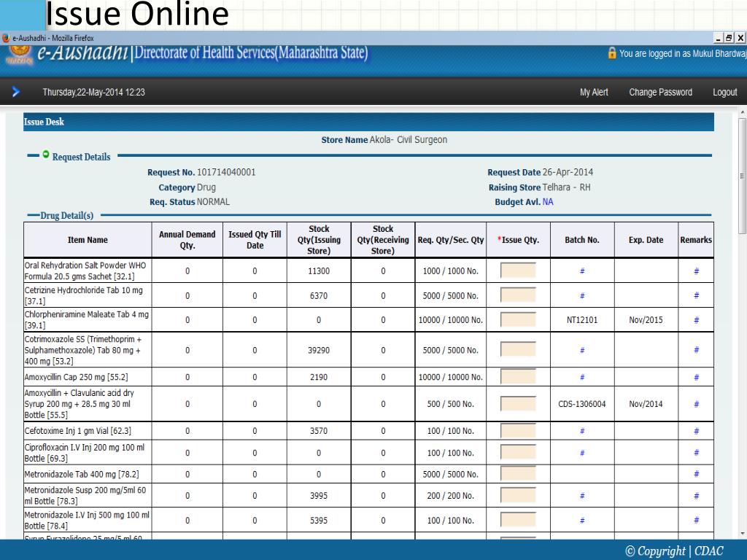The image size is (747, 560).
Task: Open My Alert
Action: (594, 92)
